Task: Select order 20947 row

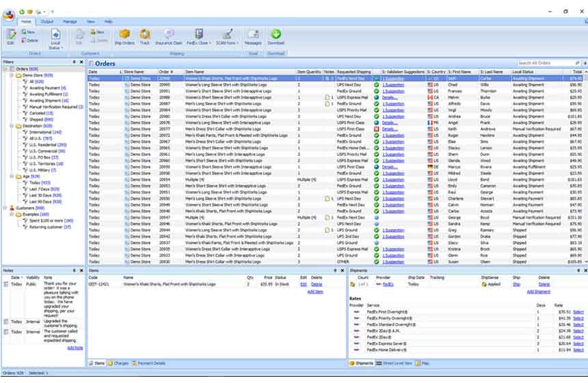Action: 336,217
